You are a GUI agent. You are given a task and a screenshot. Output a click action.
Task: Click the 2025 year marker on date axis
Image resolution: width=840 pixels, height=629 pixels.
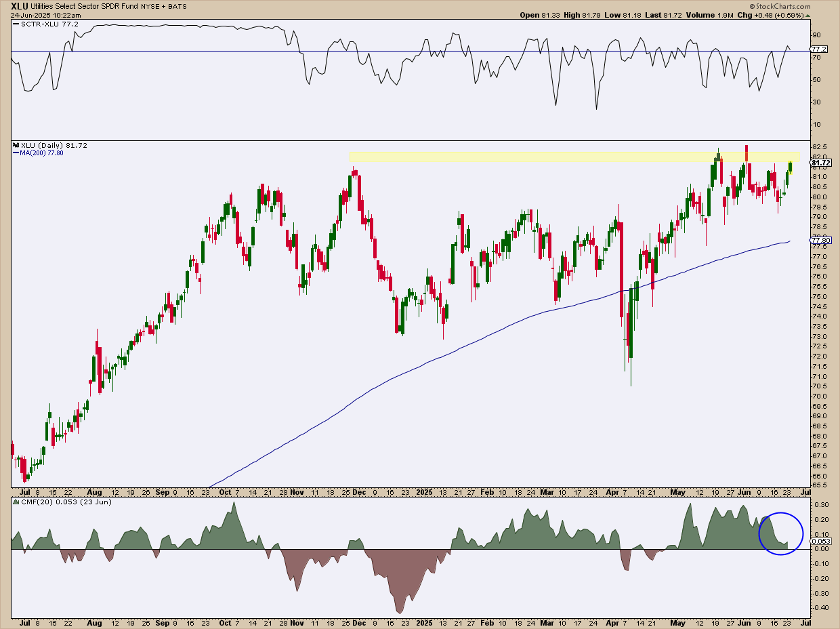425,491
